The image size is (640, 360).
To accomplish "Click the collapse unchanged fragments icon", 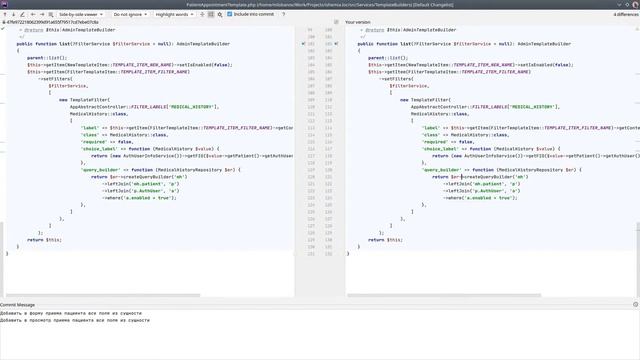I will (202, 14).
